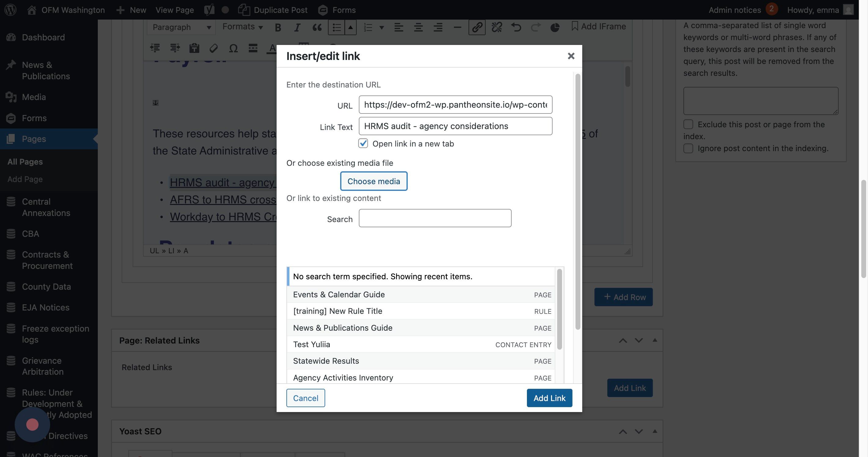
Task: Click the Remove link (unlink) icon
Action: click(x=496, y=27)
